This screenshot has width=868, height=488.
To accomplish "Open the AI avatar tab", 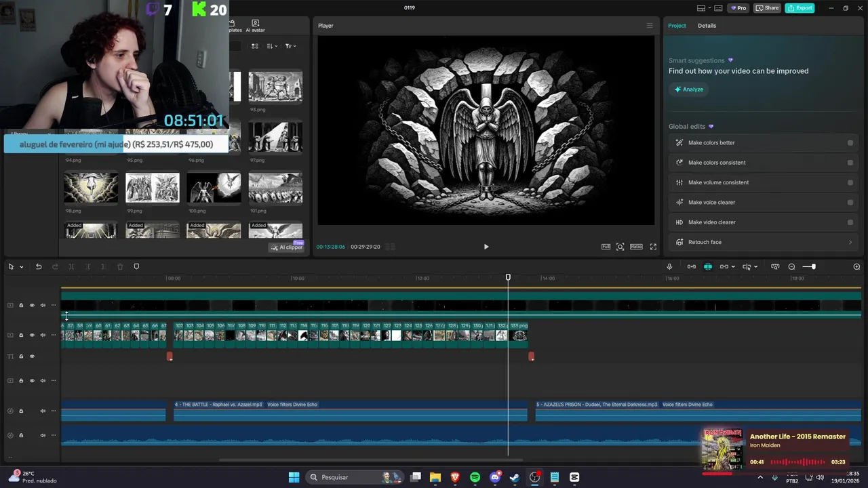I will 255,26.
